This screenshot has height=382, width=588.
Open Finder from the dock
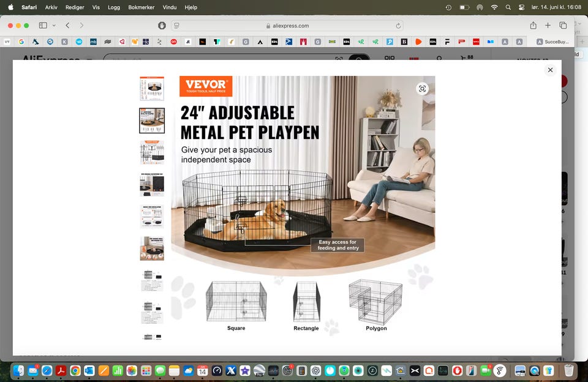19,371
